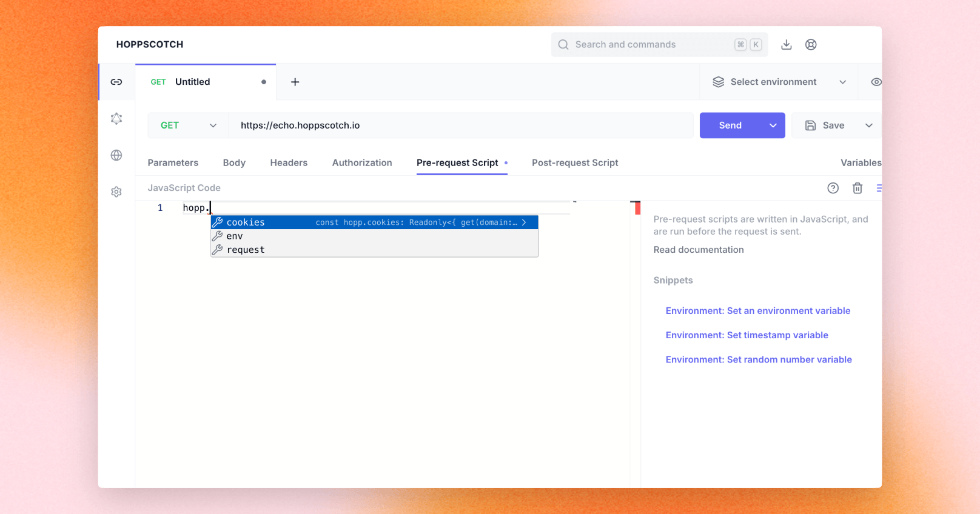This screenshot has width=980, height=514.
Task: Click the download/install app icon
Action: (x=786, y=44)
